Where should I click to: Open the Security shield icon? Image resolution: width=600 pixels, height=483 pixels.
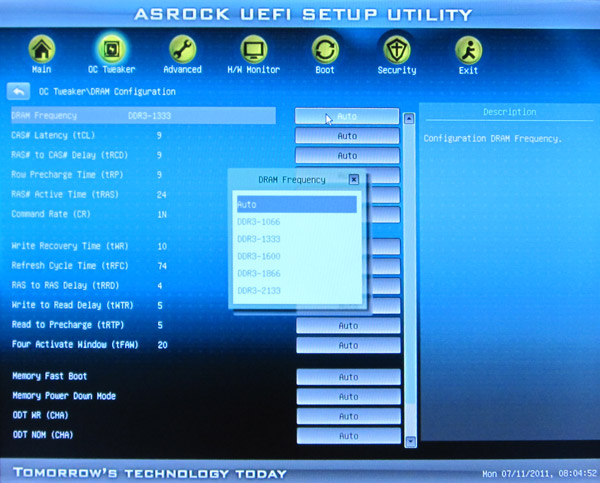coord(396,50)
